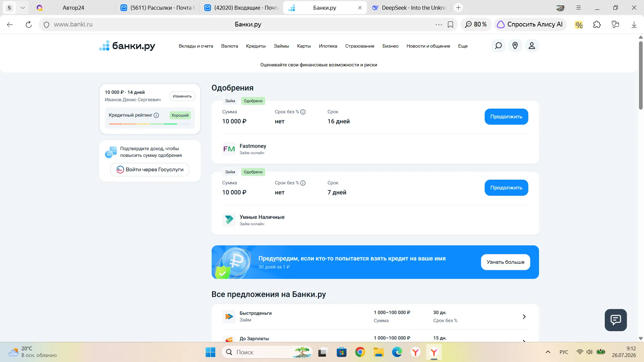Expand the Быстроденьги offer chevron
The width and height of the screenshot is (644, 362).
coord(524,317)
